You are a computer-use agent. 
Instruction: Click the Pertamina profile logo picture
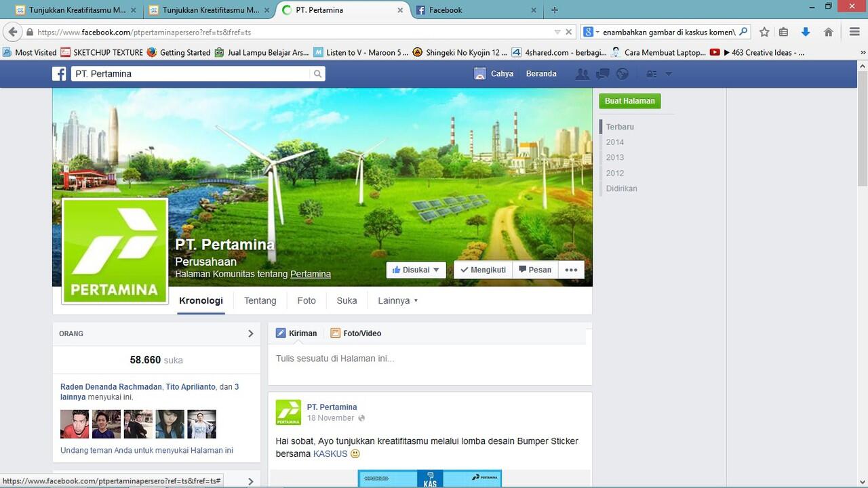point(115,251)
